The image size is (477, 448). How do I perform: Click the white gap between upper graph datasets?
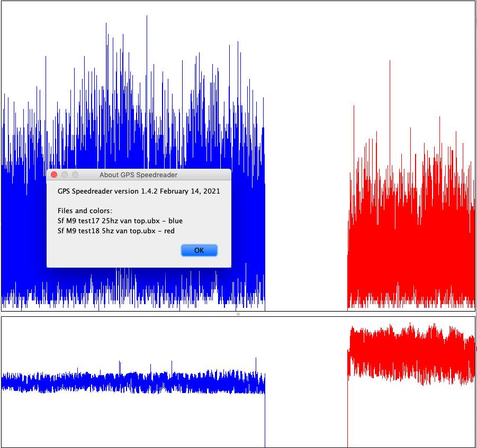pyautogui.click(x=306, y=159)
